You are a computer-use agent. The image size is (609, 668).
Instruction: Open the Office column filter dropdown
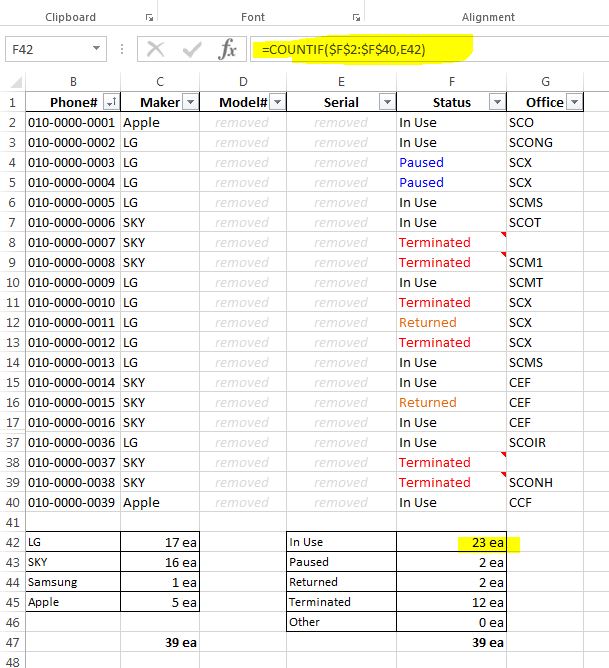click(x=573, y=102)
